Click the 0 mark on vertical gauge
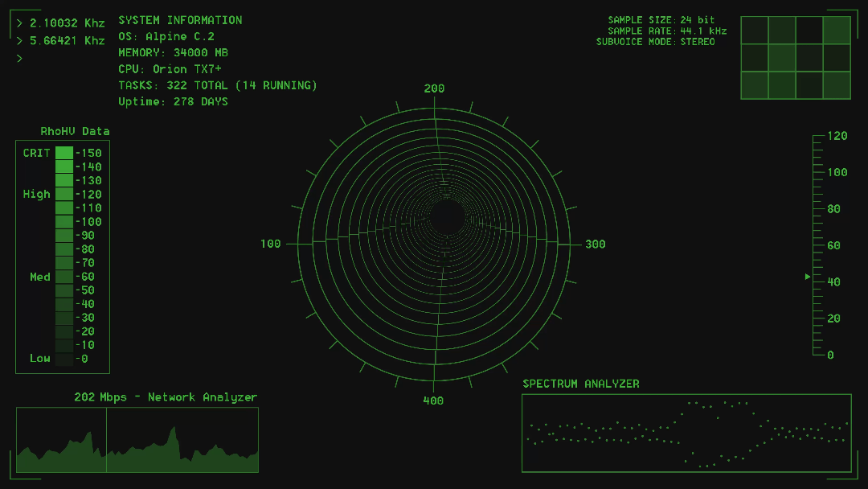The width and height of the screenshot is (868, 489). (830, 355)
